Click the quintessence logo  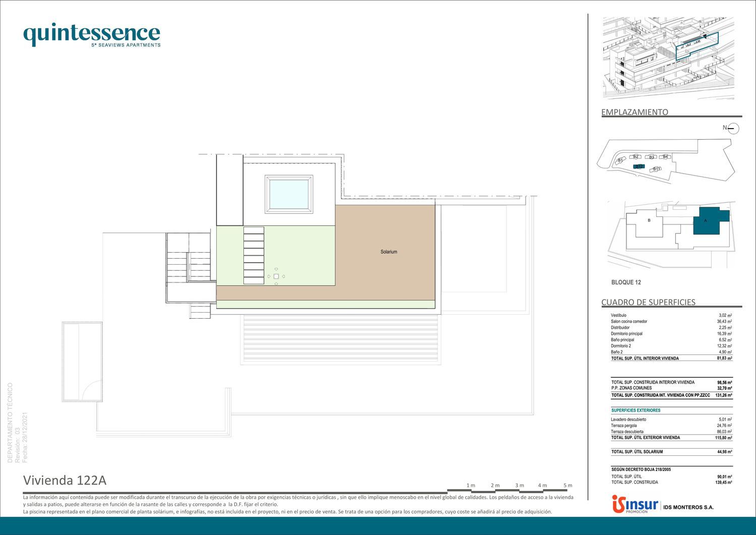[92, 35]
